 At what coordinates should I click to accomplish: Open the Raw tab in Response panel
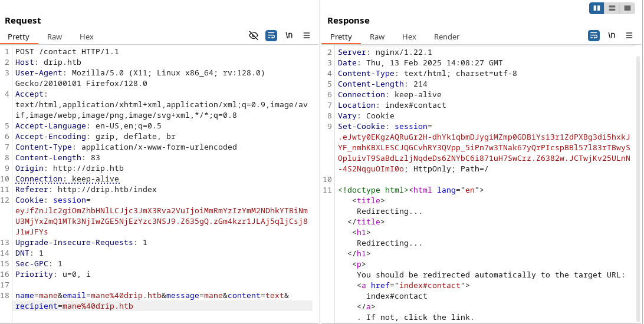pyautogui.click(x=377, y=37)
